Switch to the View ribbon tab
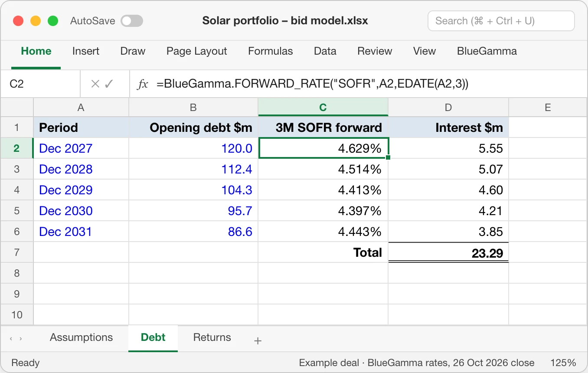 425,51
